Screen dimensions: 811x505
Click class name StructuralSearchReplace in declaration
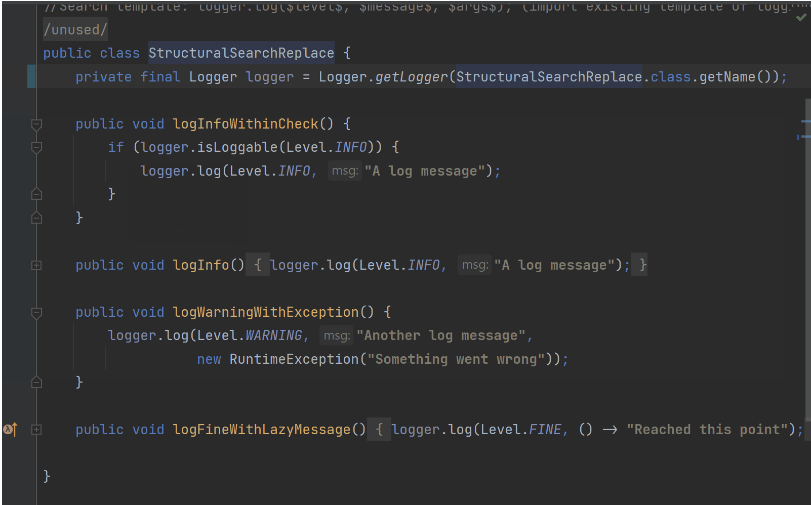point(242,53)
